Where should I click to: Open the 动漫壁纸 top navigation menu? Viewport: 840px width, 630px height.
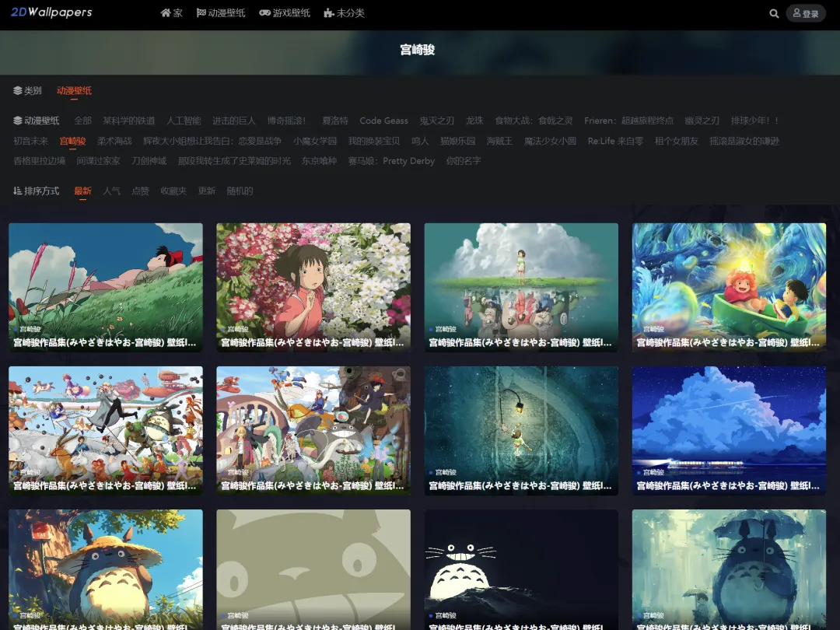(221, 13)
